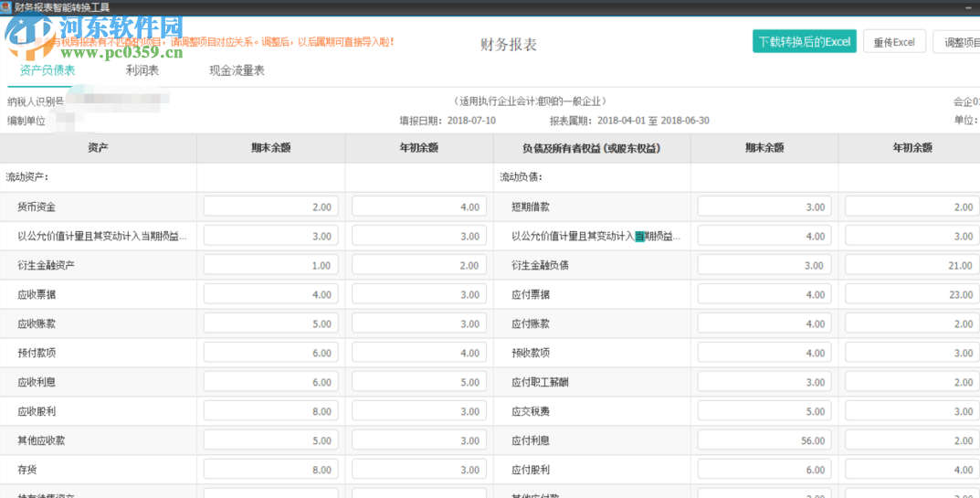Click the 编制单位 label
Screen dimensions: 980x498
pos(26,120)
